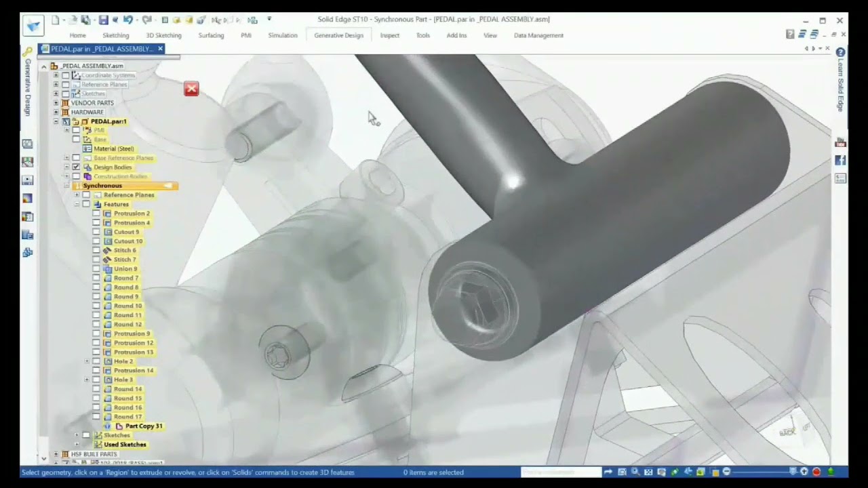Viewport: 868px width, 488px height.
Task: Click the first docked pane icon under Generative Design
Action: [28, 144]
